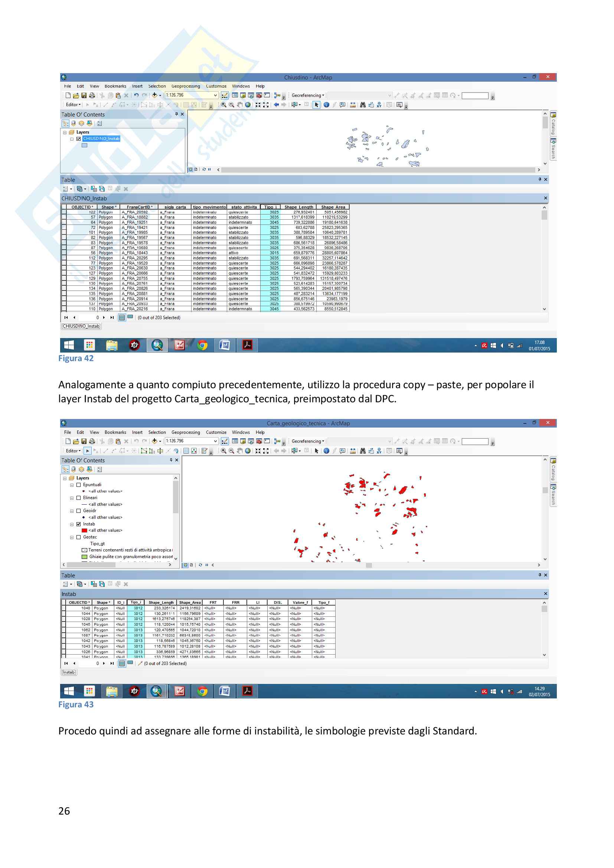Click the Identify tool in Chiusdino window

pos(326,105)
